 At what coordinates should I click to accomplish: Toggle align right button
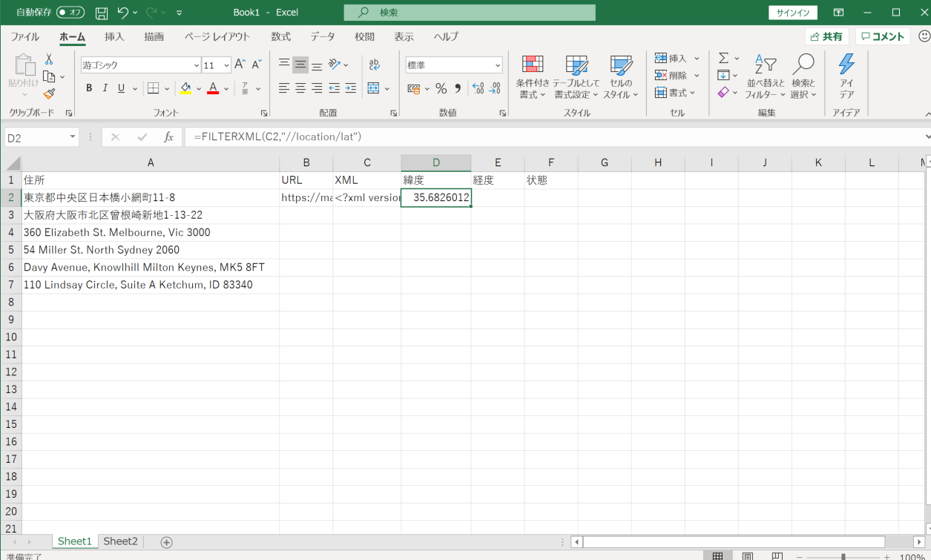pos(317,88)
